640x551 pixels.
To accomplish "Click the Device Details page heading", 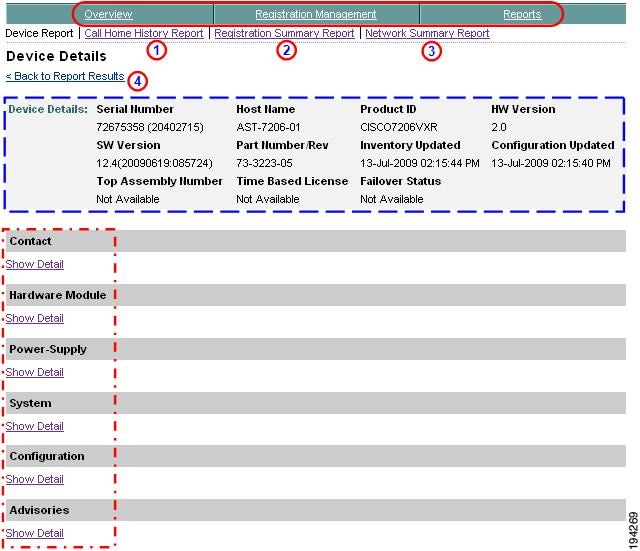I will coord(56,56).
